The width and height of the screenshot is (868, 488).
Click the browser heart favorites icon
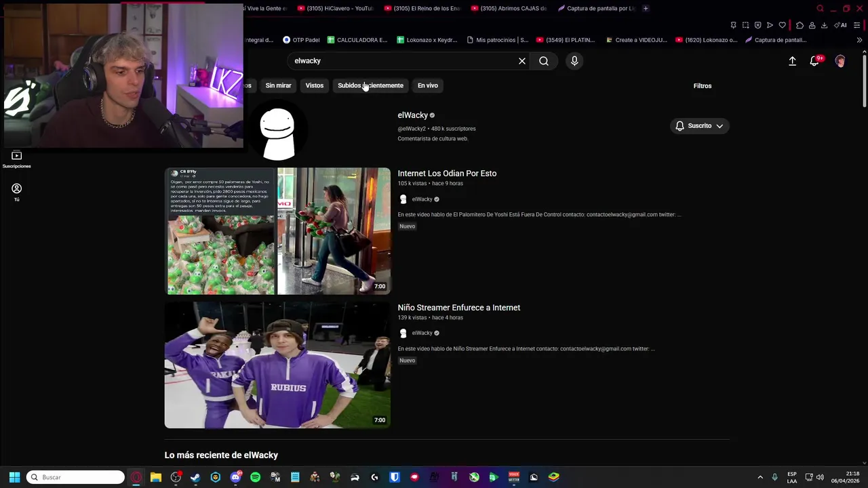tap(782, 25)
